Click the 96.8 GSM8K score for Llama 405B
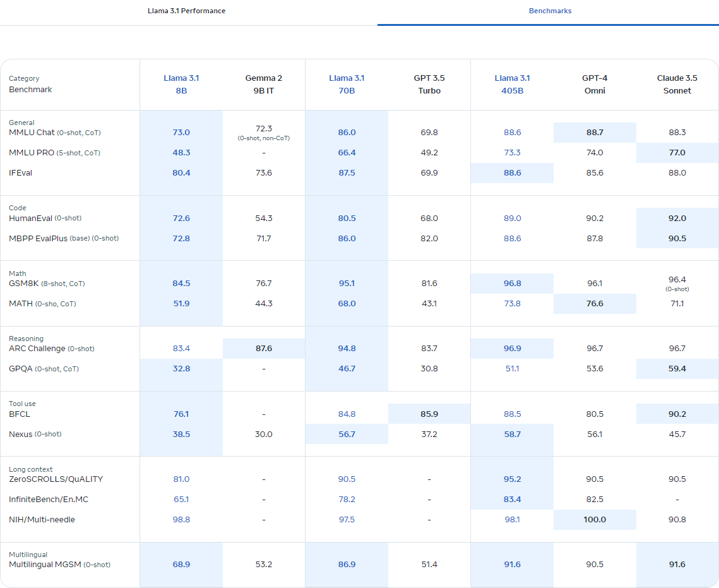Image resolution: width=719 pixels, height=588 pixels. coord(512,284)
